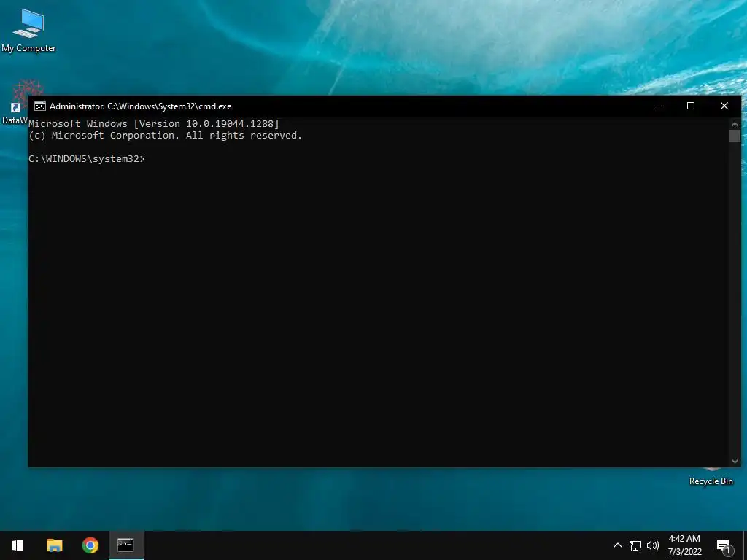Screen dimensions: 747x560
Task: Click the cmd scrollbar down arrow
Action: point(735,461)
